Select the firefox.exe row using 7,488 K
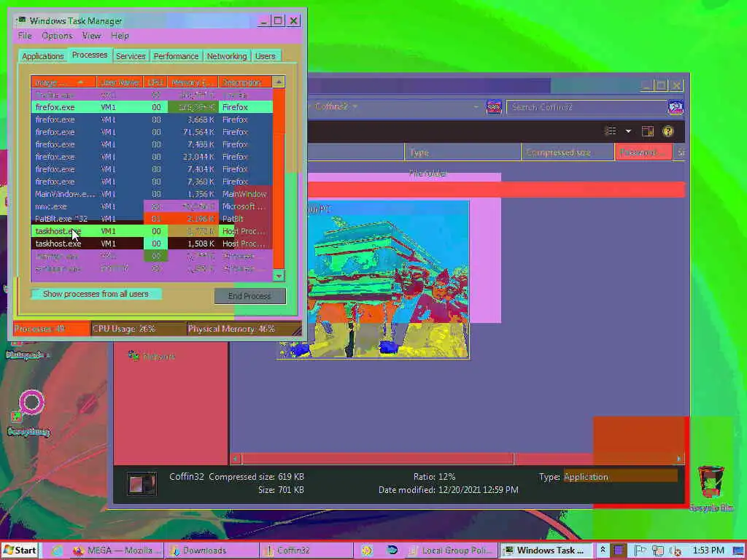This screenshot has height=560, width=747. pyautogui.click(x=152, y=144)
